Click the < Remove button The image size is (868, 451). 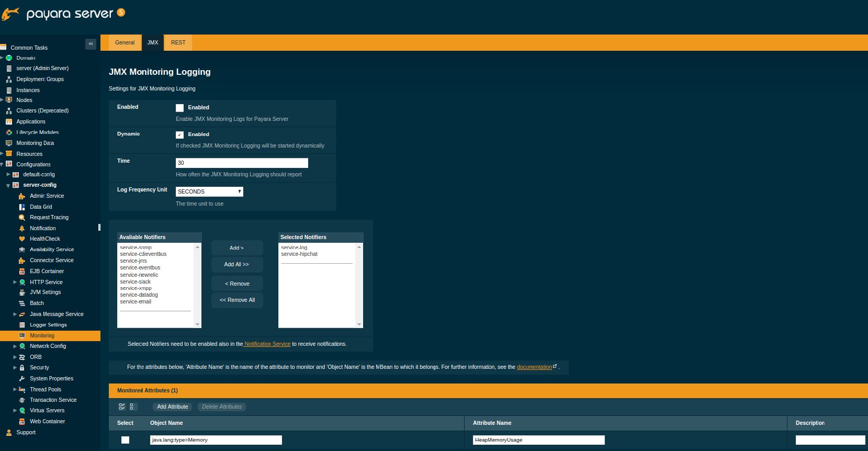[237, 284]
